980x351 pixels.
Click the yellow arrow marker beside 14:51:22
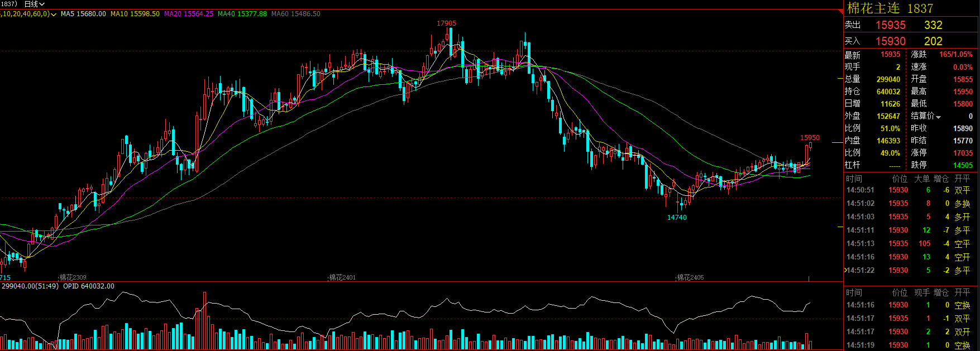(x=845, y=270)
